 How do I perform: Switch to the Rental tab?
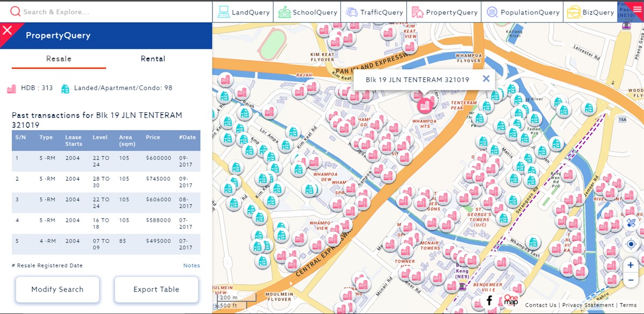click(153, 59)
